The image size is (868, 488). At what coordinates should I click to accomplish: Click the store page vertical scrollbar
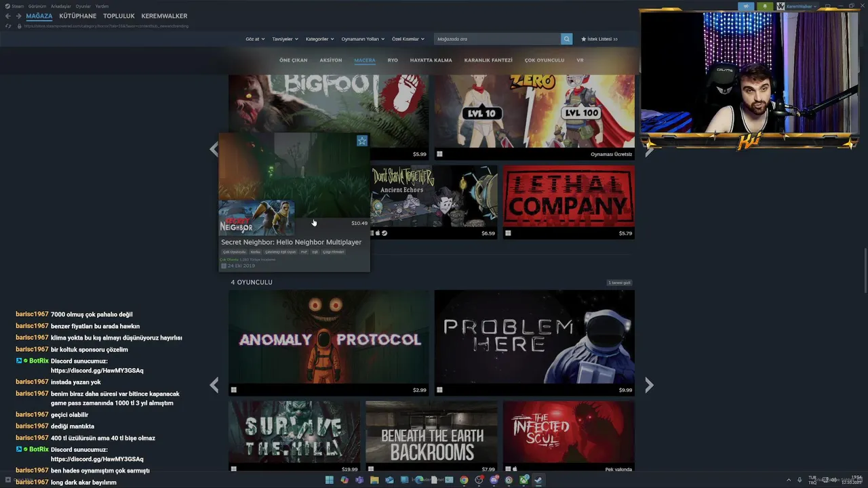click(865, 270)
